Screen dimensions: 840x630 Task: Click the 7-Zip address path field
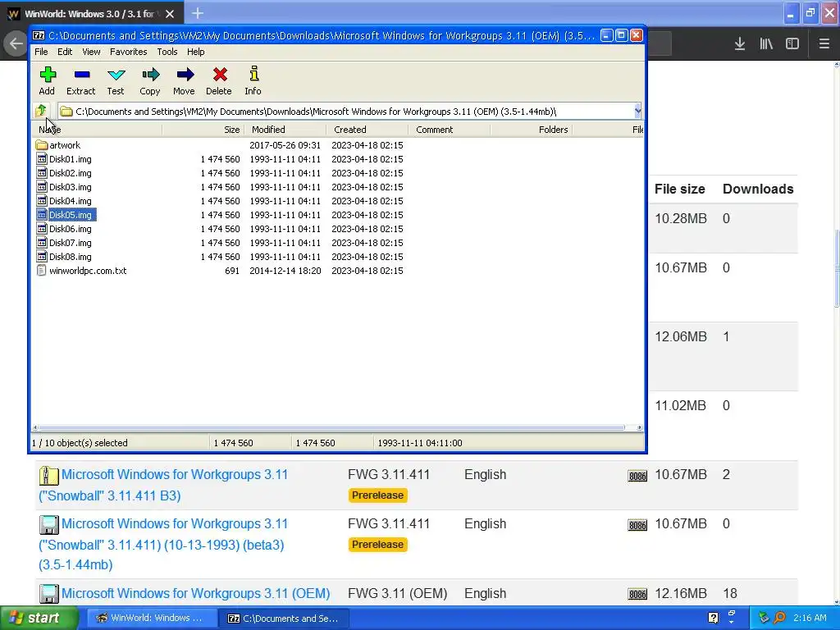point(346,112)
